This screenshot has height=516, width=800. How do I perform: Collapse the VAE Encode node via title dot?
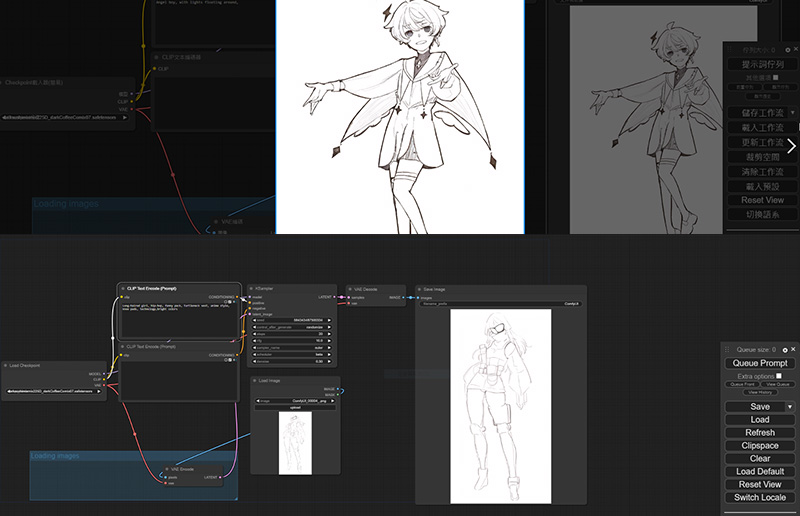click(x=167, y=469)
